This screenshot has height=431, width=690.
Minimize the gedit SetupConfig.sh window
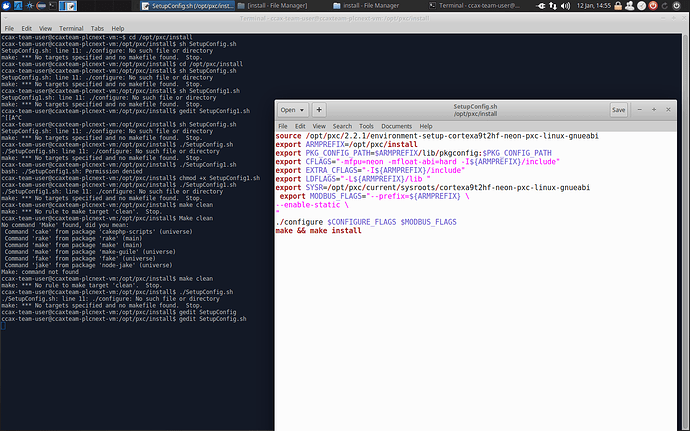tap(639, 110)
